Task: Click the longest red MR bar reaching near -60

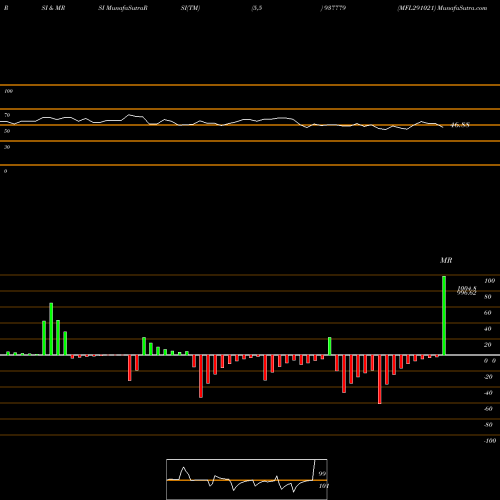Action: click(380, 379)
